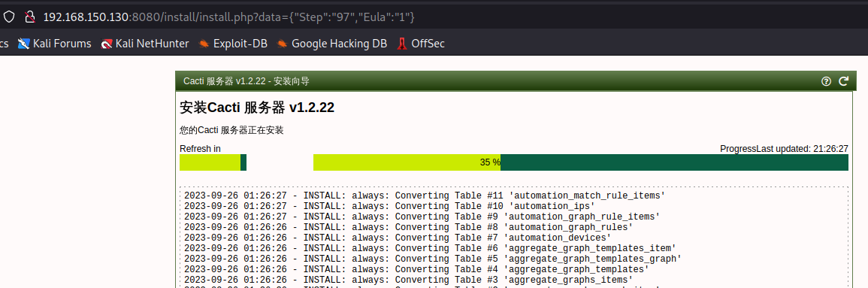Click the 35 % install progress bar
This screenshot has height=288, width=868.
coord(581,162)
